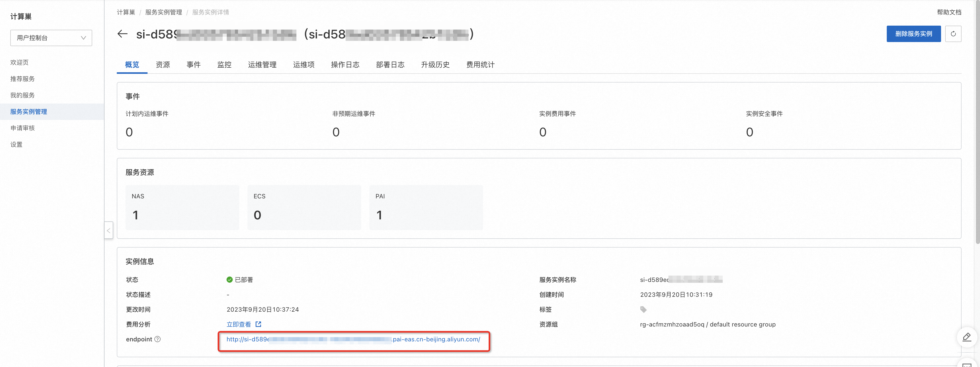
Task: Open the 费用统计 tab
Action: [481, 65]
